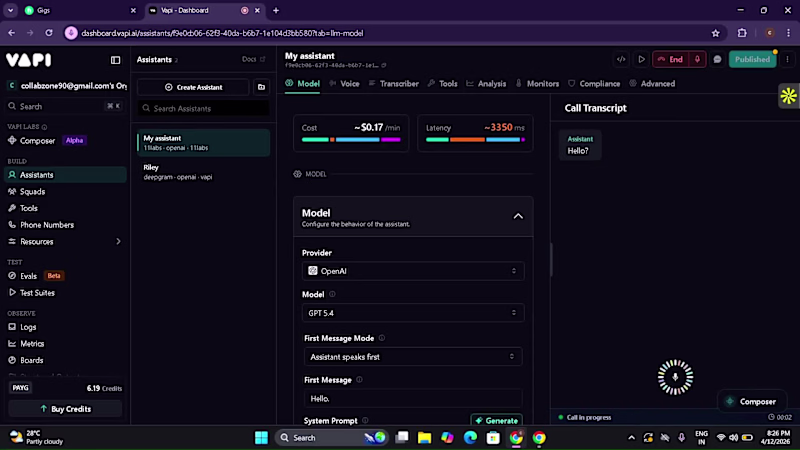Switch to the Gigs browser tab

coord(81,10)
